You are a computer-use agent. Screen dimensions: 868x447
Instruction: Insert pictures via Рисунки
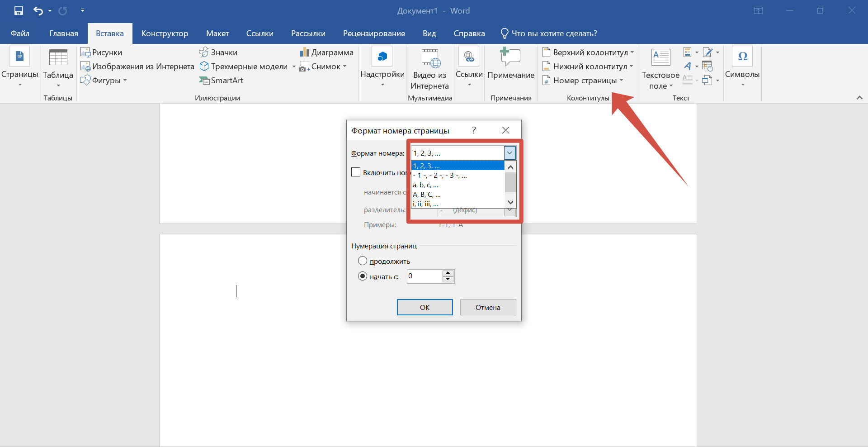[101, 52]
